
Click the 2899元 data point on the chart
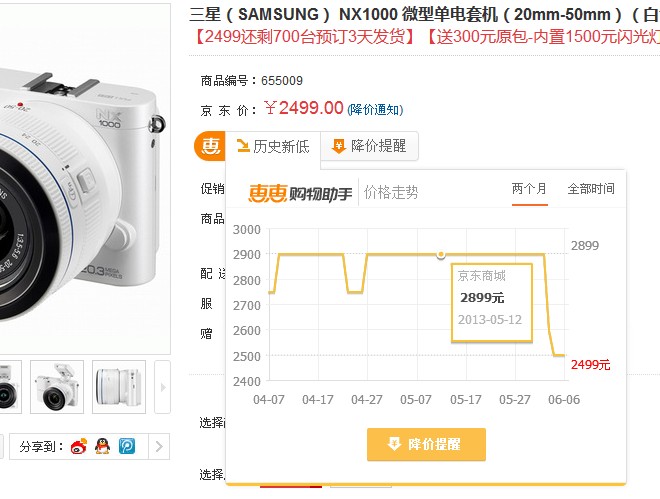coord(441,254)
